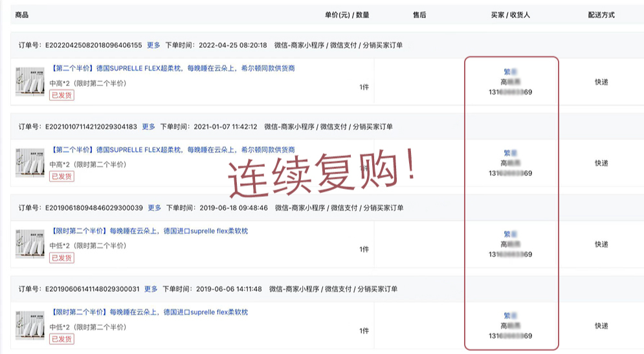Open buyer name link in the 2019-06-18 order
Viewport: 644px width, 354px height.
click(510, 234)
